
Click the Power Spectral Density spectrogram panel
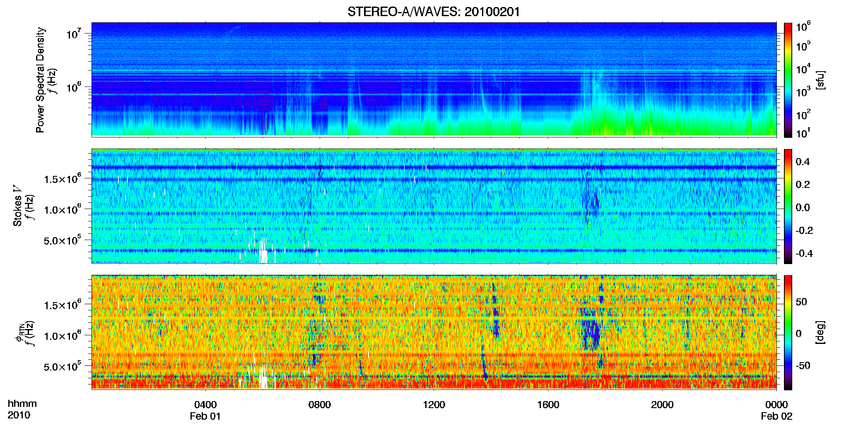pos(434,79)
